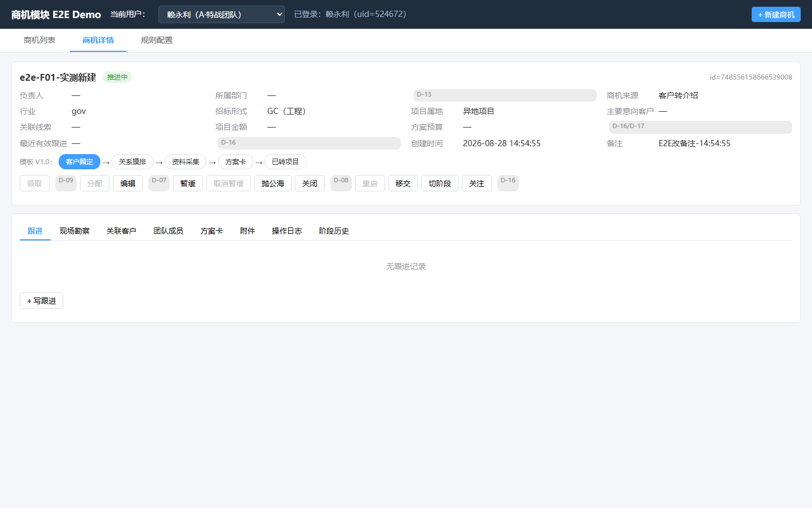The height and width of the screenshot is (508, 812).
Task: Select the 客户圈定 stage pill
Action: (80, 162)
